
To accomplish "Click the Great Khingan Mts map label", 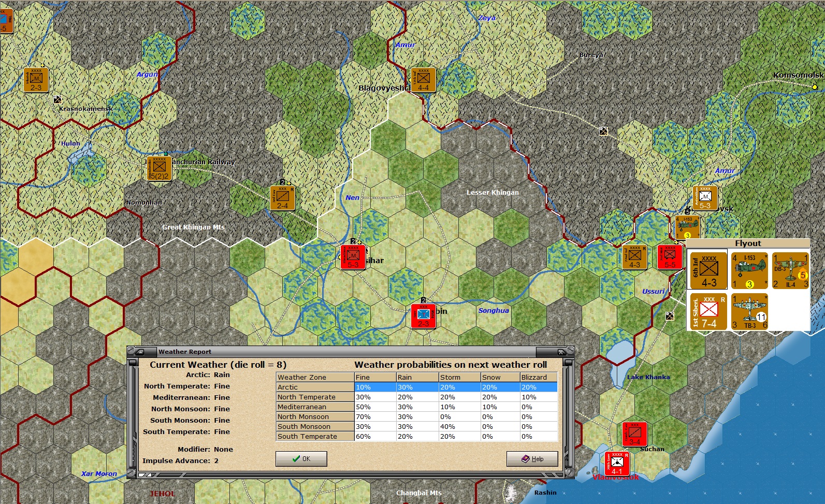I will [194, 227].
